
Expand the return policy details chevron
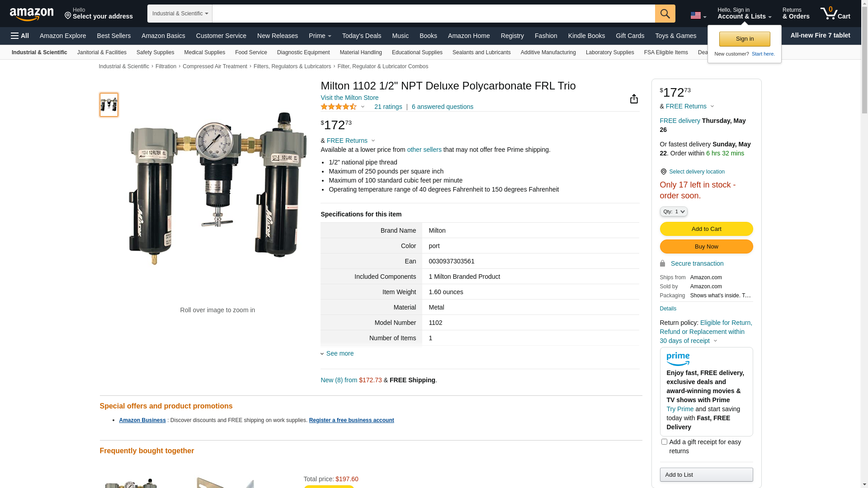point(715,341)
